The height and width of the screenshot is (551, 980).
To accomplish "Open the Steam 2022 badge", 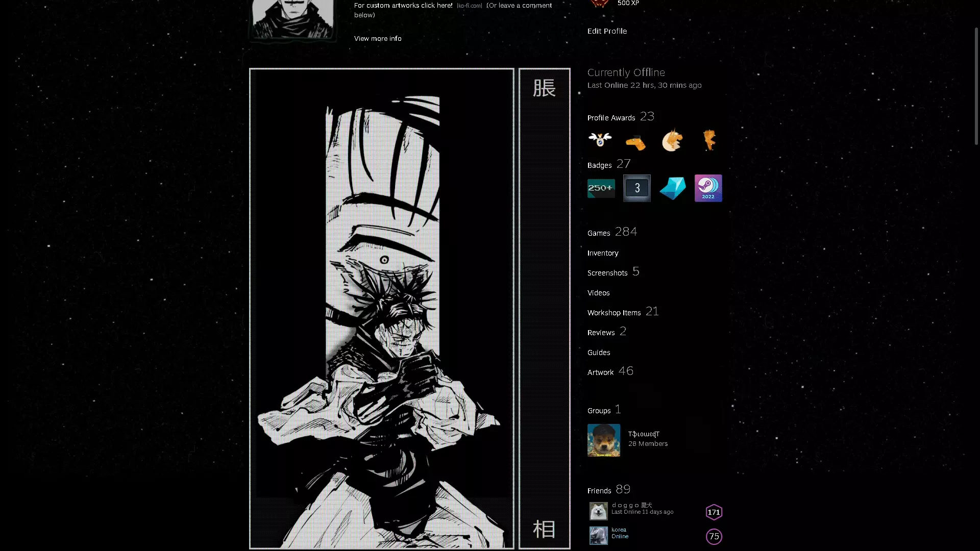I will [x=708, y=188].
